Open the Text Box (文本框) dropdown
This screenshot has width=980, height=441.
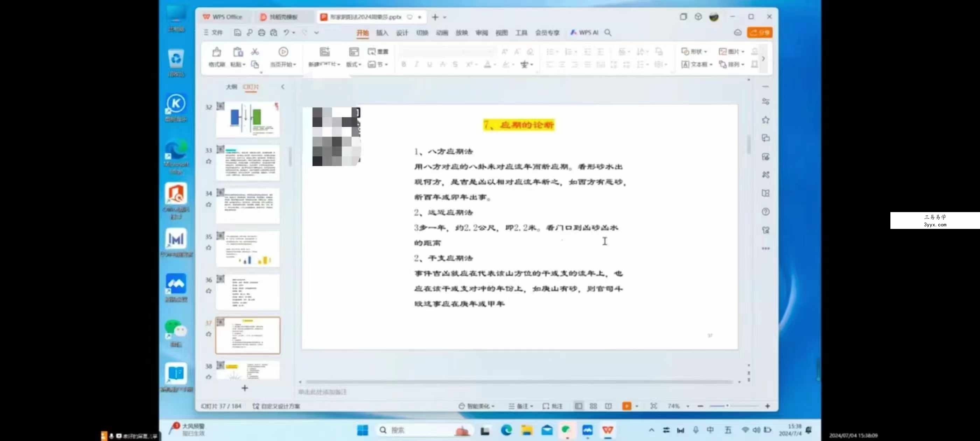(697, 64)
